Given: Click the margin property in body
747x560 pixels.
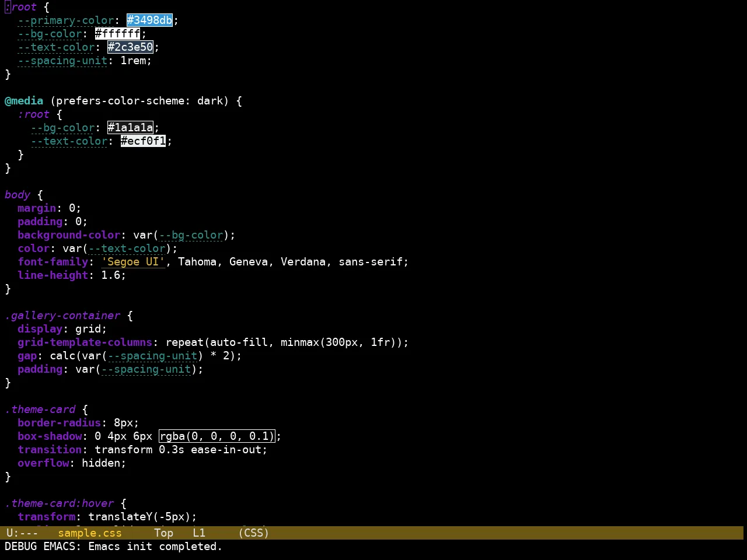Looking at the screenshot, I should coord(37,208).
